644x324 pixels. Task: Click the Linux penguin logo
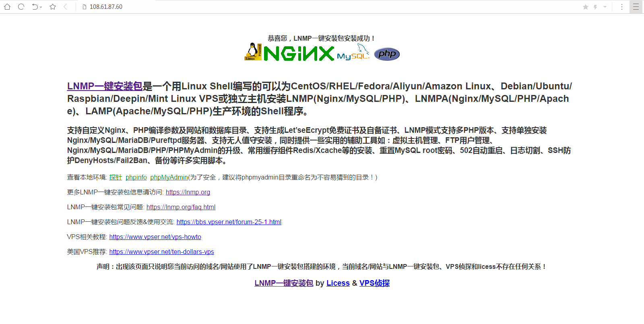click(x=253, y=52)
